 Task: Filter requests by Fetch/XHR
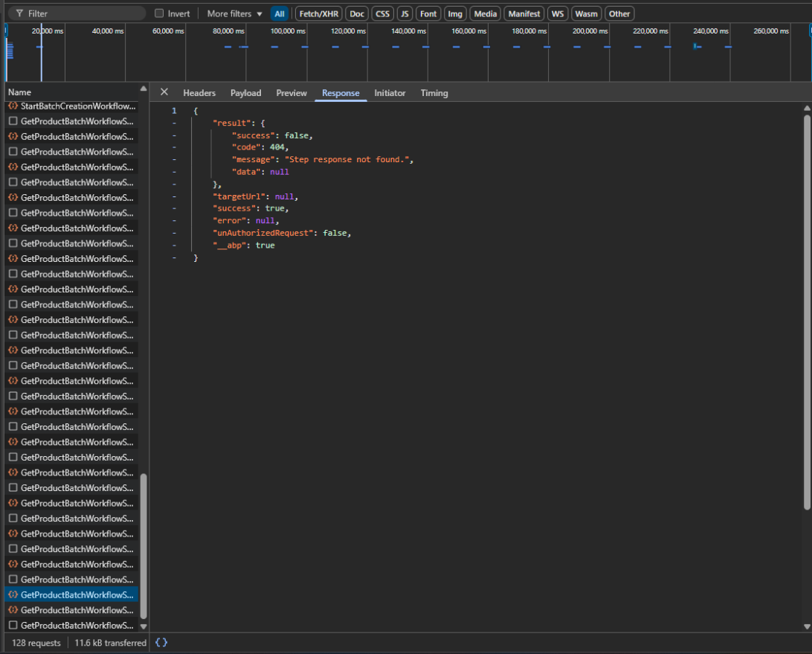pos(318,14)
